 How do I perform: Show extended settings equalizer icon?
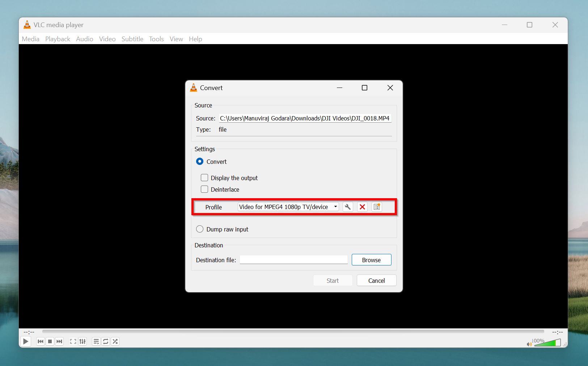point(83,341)
